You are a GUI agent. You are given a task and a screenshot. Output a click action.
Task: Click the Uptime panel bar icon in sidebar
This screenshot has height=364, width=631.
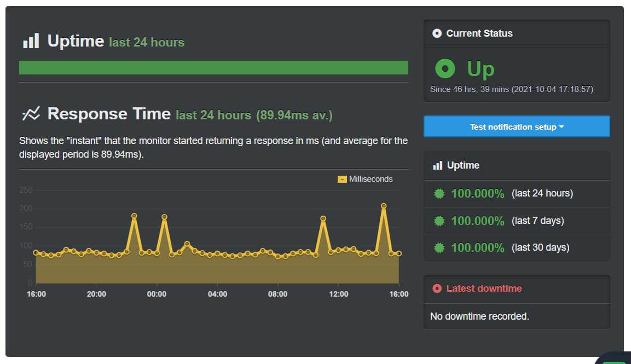tap(437, 165)
